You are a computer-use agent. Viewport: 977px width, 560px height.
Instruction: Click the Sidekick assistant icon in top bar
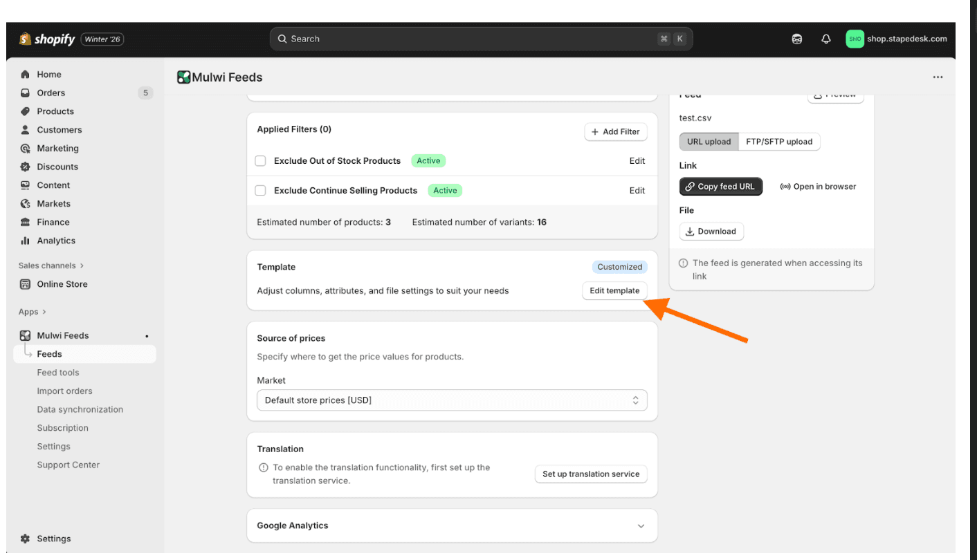pyautogui.click(x=797, y=39)
